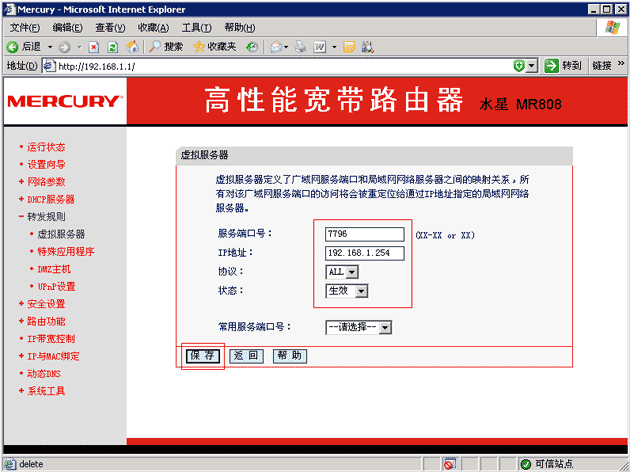The width and height of the screenshot is (630, 472).
Task: Click the green Go (转到) arrow
Action: tap(552, 65)
